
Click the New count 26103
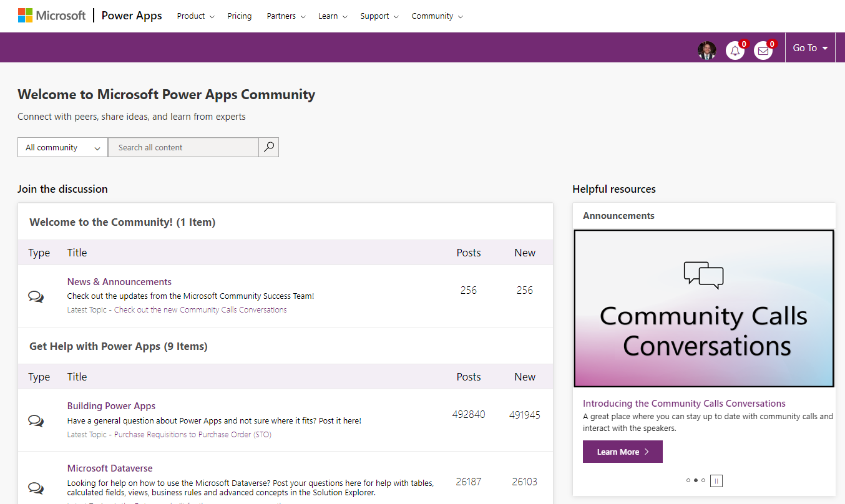[525, 482]
